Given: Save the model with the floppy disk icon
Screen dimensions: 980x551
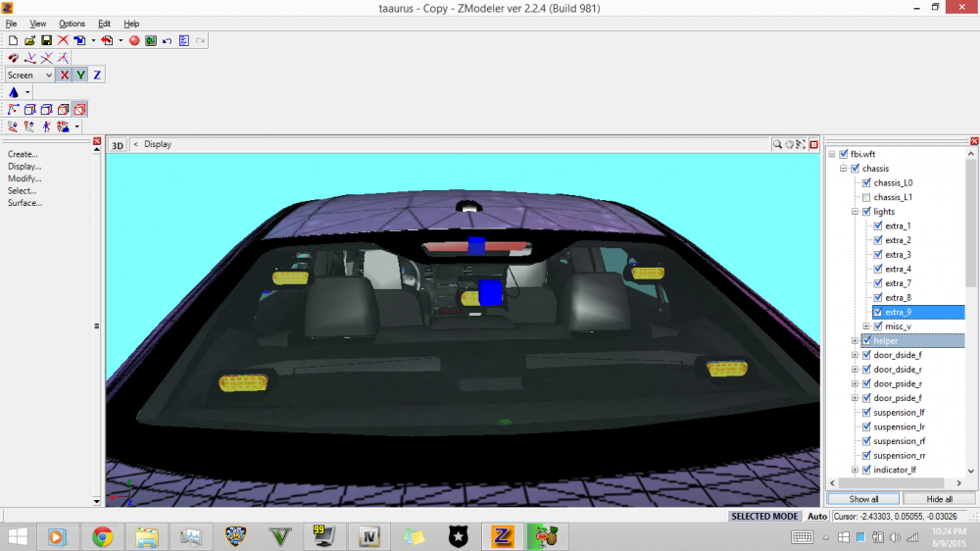Looking at the screenshot, I should (46, 40).
